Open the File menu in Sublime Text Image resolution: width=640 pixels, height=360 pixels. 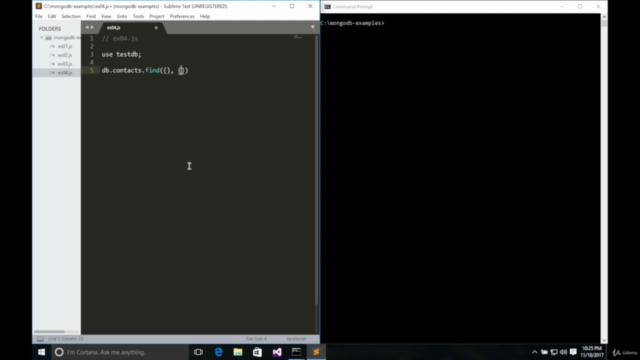point(39,16)
